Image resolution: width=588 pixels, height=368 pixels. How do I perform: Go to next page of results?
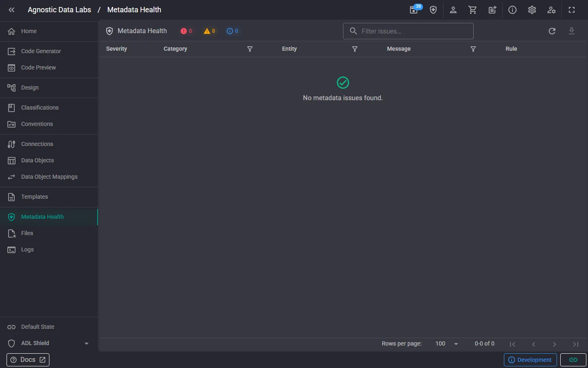[555, 344]
